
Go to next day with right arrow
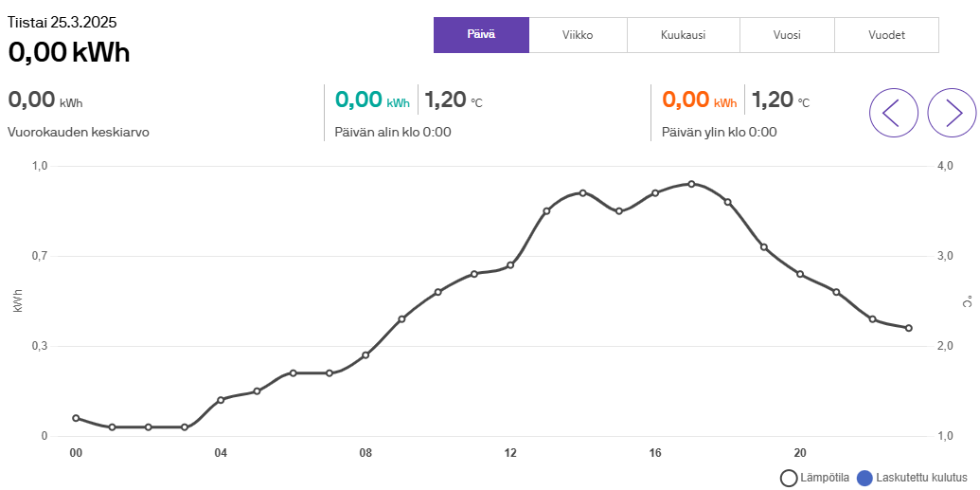click(952, 113)
